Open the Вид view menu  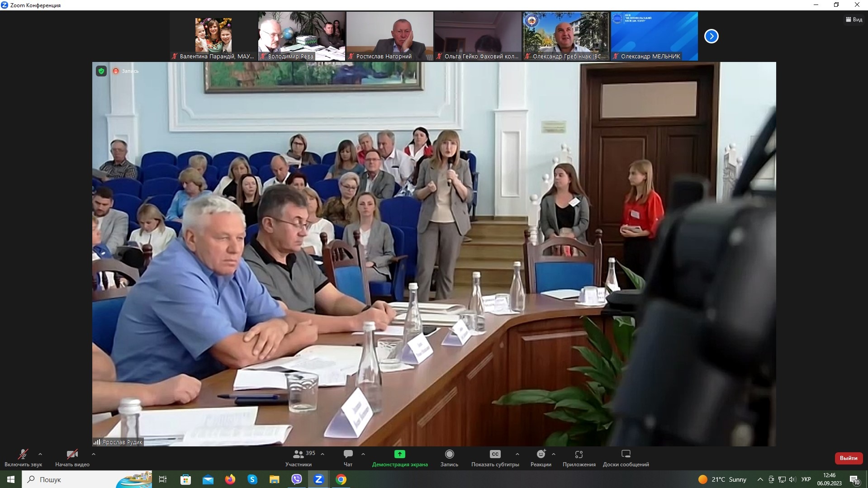[854, 19]
